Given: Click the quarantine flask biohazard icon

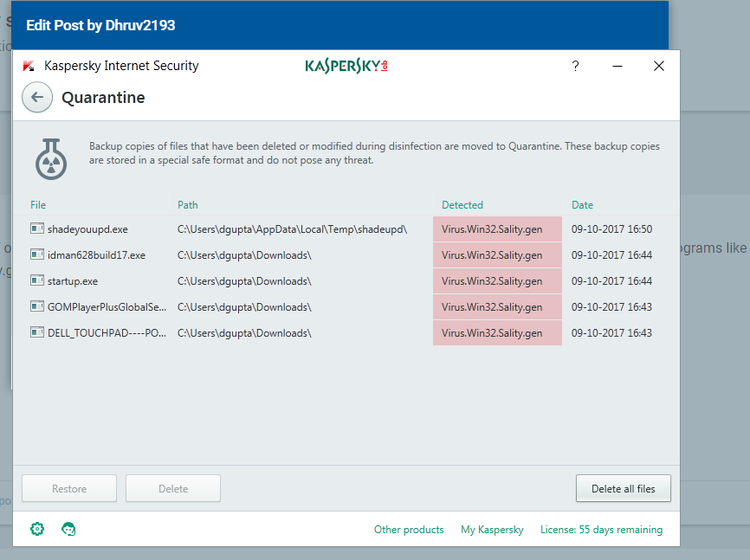Looking at the screenshot, I should pos(51,157).
